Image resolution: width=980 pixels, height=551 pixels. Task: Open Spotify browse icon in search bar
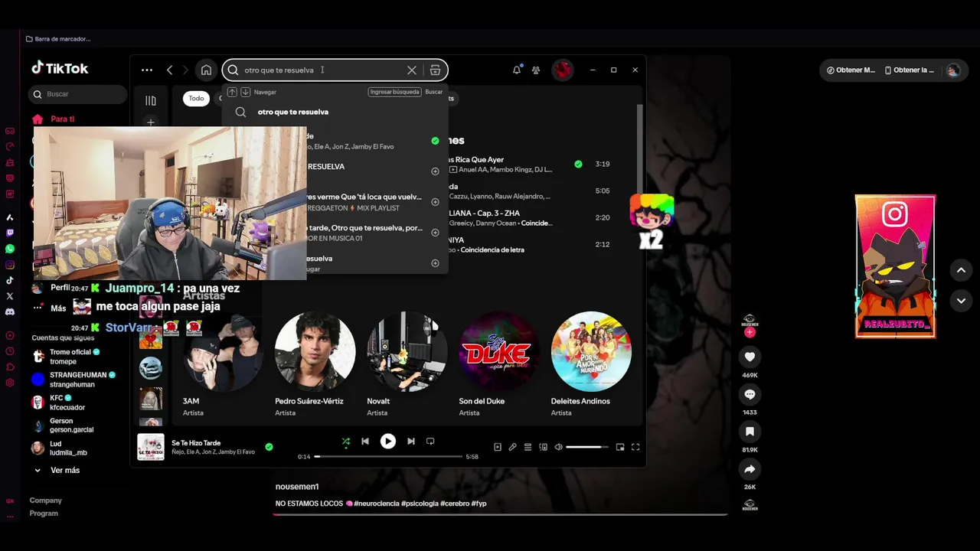click(x=435, y=70)
